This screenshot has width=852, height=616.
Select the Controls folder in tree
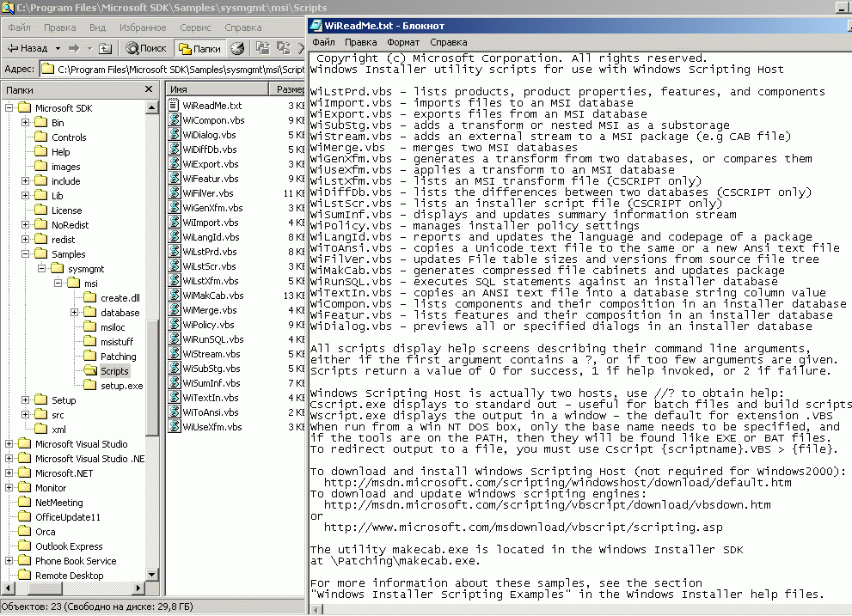[61, 137]
